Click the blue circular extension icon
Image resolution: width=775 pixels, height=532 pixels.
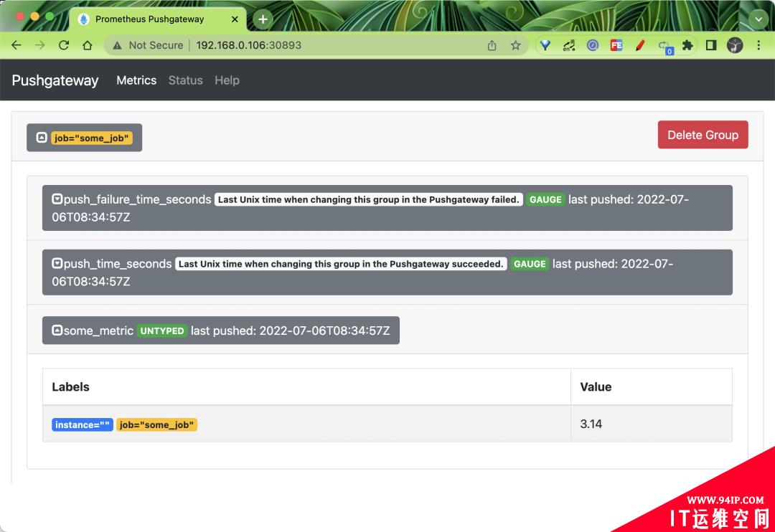593,45
